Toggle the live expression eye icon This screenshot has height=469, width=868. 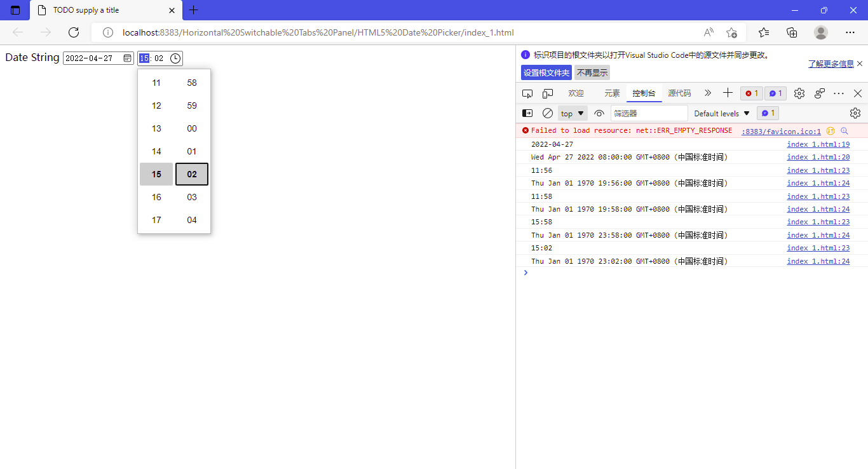pyautogui.click(x=599, y=112)
